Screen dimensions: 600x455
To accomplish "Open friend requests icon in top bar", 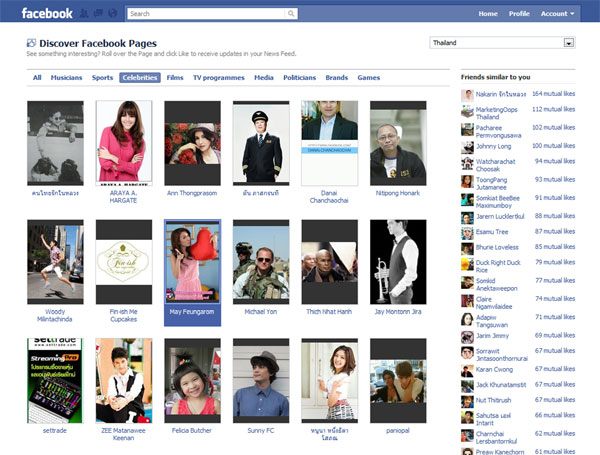I will (x=84, y=14).
